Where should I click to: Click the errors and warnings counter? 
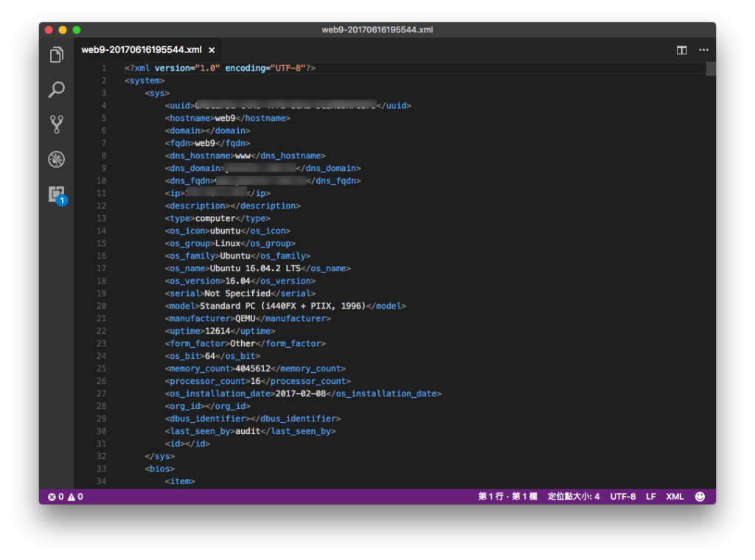click(66, 497)
